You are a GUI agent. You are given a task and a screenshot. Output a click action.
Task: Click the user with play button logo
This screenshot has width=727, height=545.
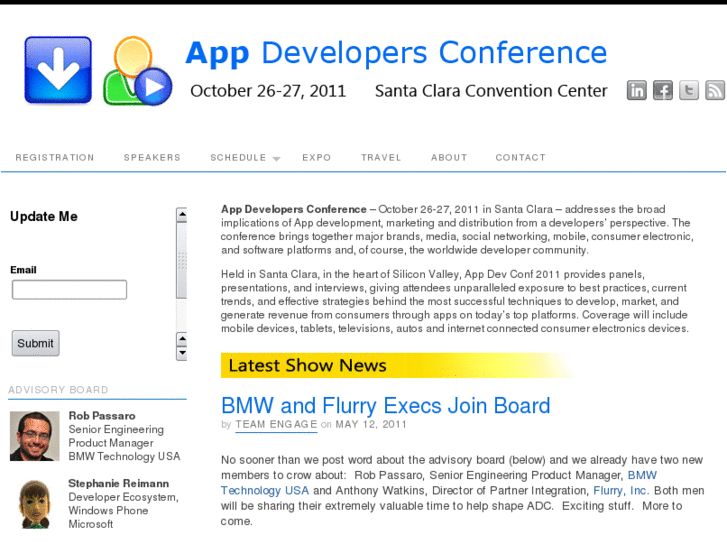(x=138, y=71)
